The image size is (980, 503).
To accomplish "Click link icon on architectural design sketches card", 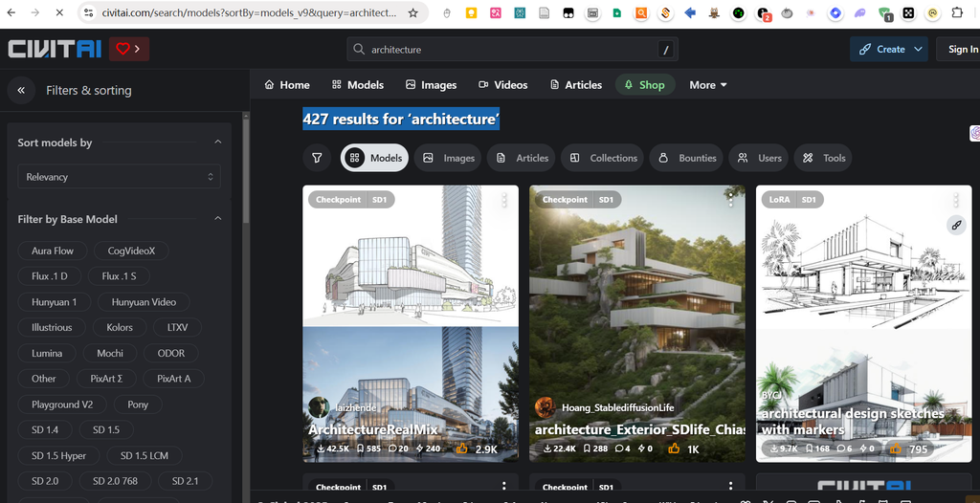I will [956, 226].
